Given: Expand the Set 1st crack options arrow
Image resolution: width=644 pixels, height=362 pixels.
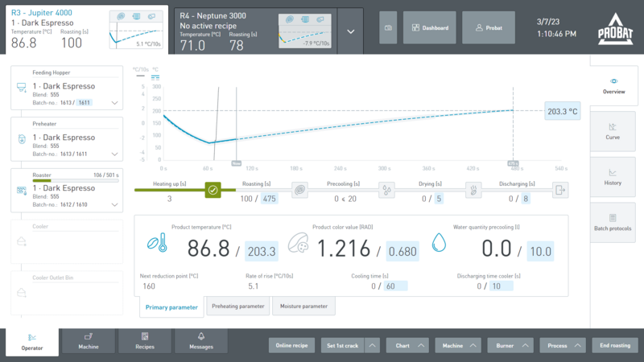Looking at the screenshot, I should (x=372, y=345).
